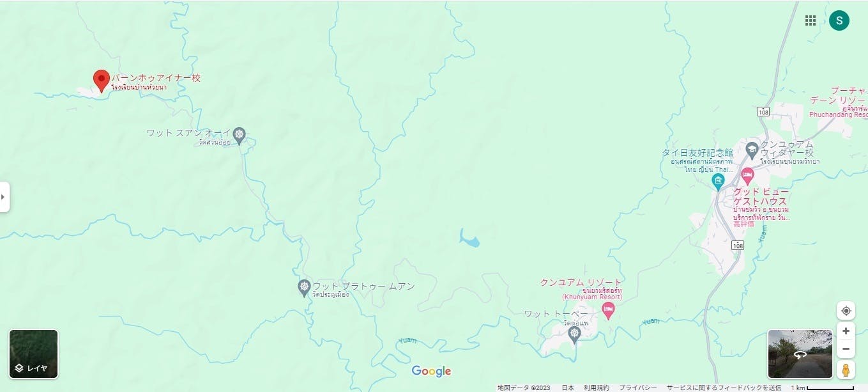Open the タイ日友好記念館 museum marker
The image size is (868, 392).
[719, 182]
